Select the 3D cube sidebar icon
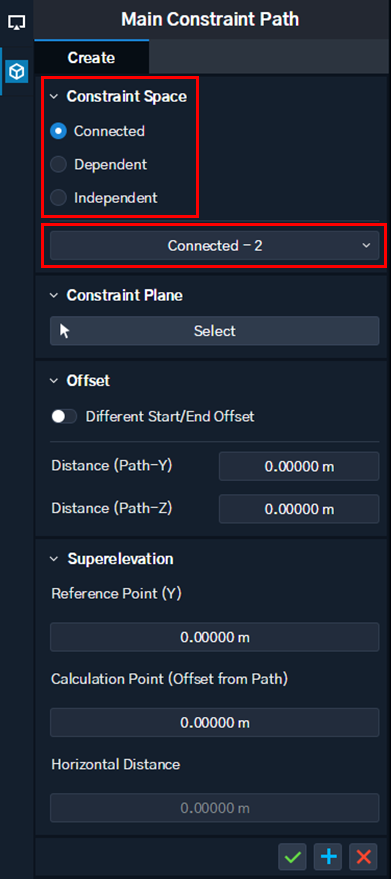391x879 pixels. click(17, 72)
